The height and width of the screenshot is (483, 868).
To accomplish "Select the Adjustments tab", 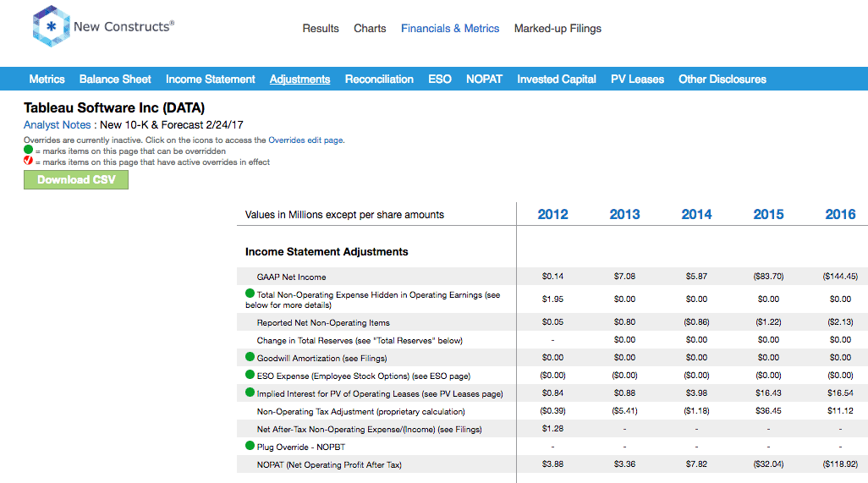I will coord(300,80).
